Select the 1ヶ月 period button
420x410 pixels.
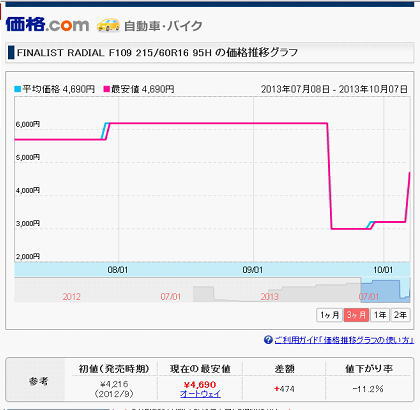point(329,315)
